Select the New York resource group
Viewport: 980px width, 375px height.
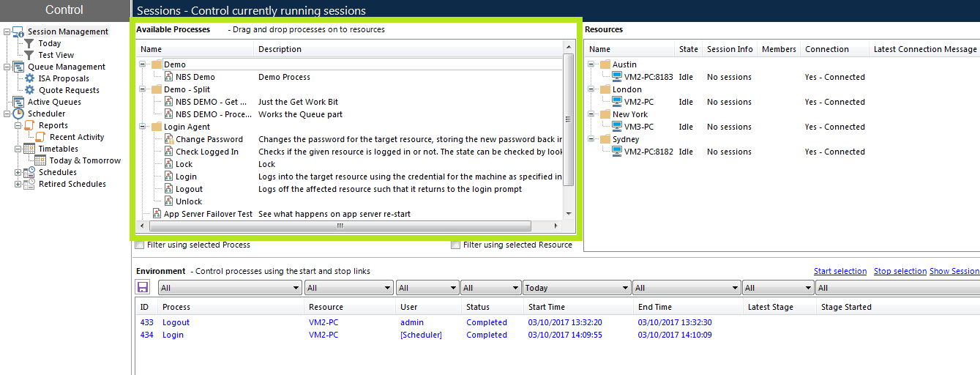(630, 114)
